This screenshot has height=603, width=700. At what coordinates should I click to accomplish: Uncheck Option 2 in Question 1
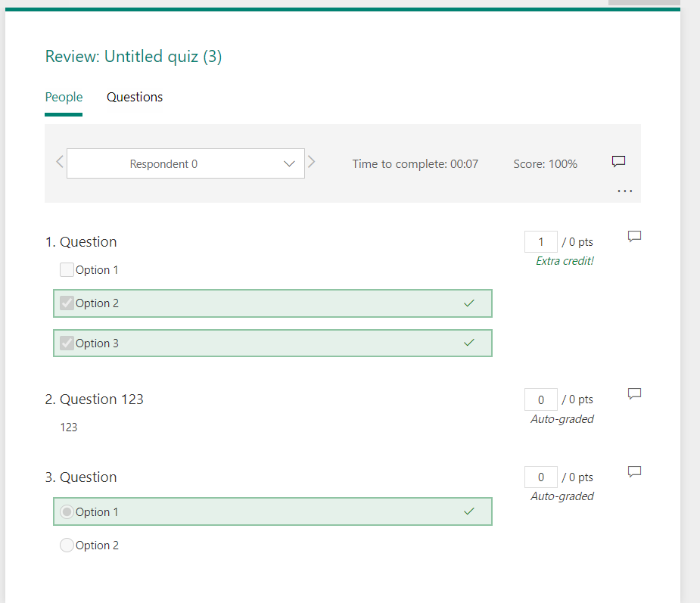click(x=66, y=303)
